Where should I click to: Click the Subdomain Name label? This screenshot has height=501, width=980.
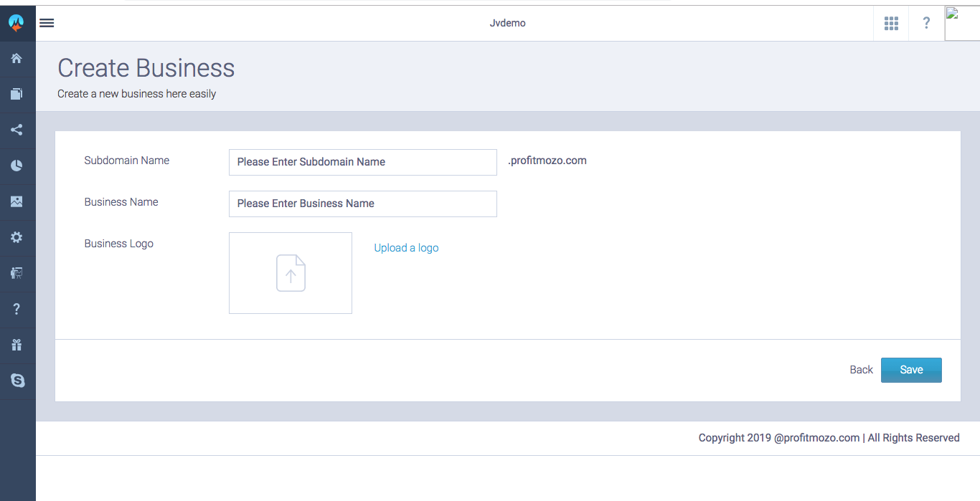point(127,161)
